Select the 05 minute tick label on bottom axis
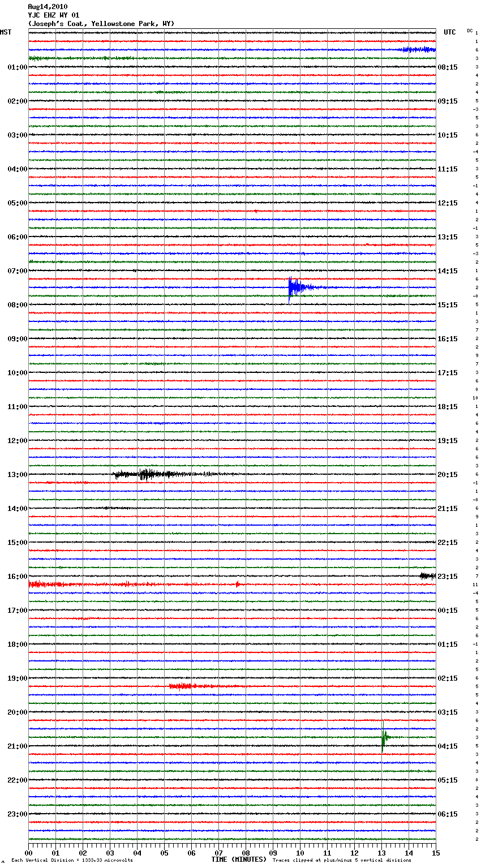The height and width of the screenshot is (868, 481). (x=164, y=853)
